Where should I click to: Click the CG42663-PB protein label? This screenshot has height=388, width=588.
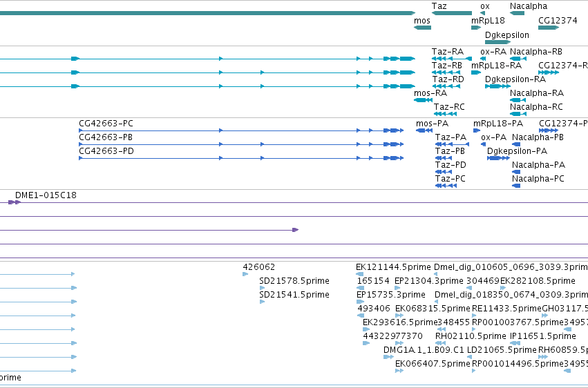pyautogui.click(x=106, y=137)
